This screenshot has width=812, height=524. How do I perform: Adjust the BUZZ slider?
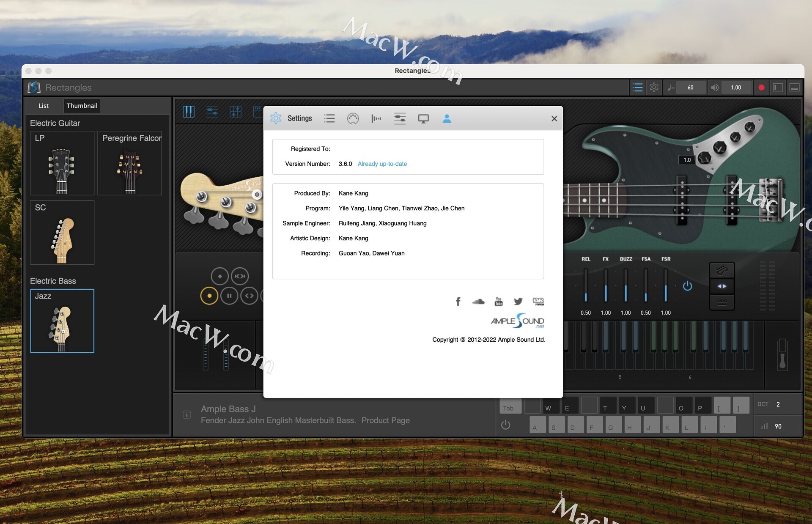tap(626, 285)
